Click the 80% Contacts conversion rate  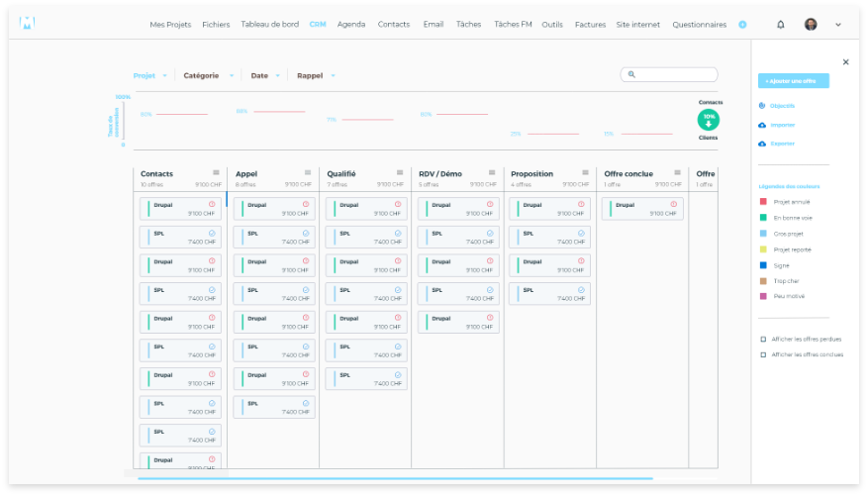coord(145,115)
